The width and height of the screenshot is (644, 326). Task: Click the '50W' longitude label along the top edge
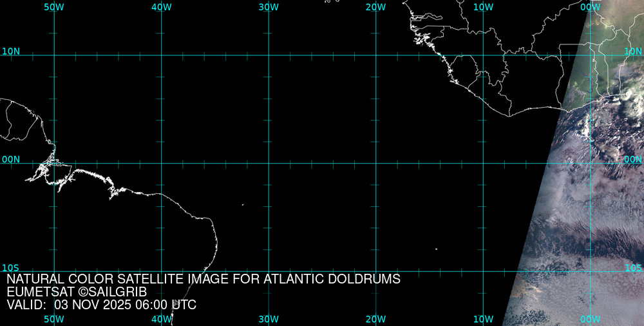[x=54, y=7]
